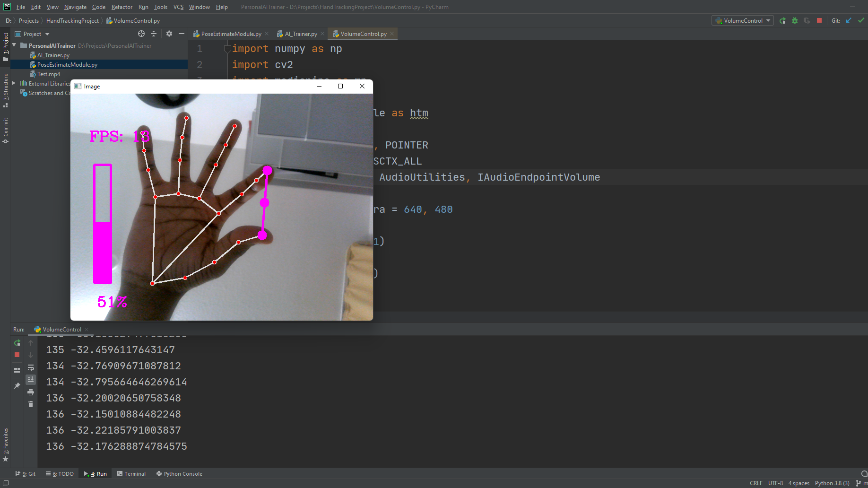Toggle soft-wrap in Run console
Image resolution: width=868 pixels, height=488 pixels.
(x=31, y=367)
